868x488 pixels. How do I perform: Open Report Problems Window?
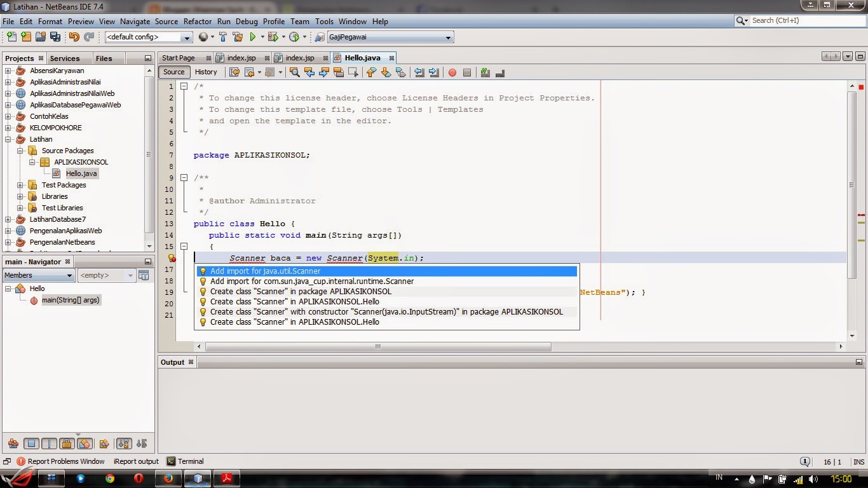tap(60, 461)
